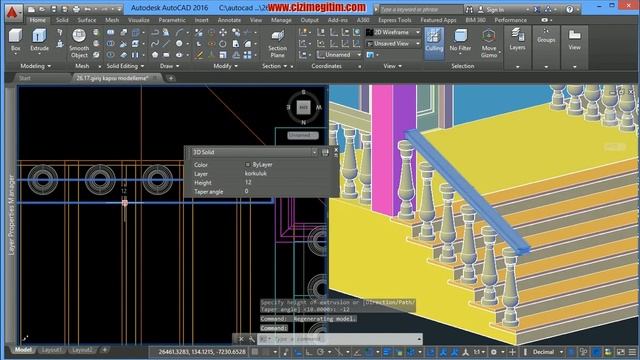
Task: Select the Extrude tool
Action: pyautogui.click(x=39, y=40)
